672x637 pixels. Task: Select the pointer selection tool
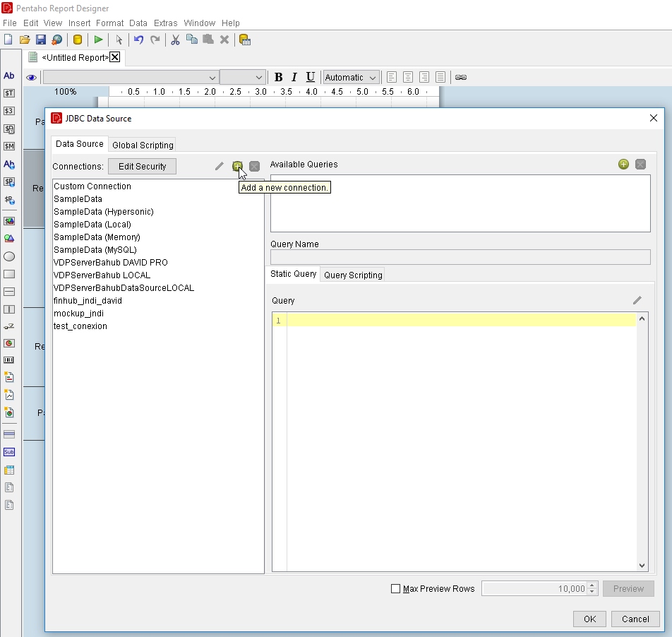coord(119,40)
